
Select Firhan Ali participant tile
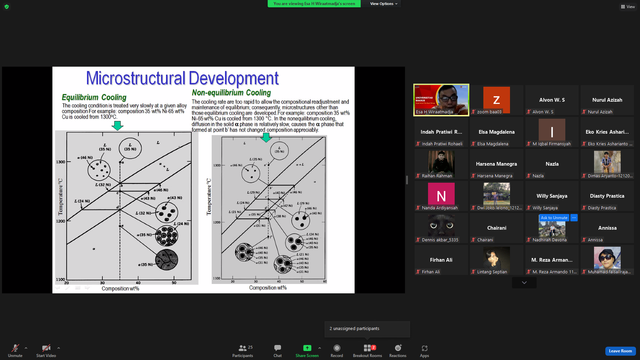[441, 260]
